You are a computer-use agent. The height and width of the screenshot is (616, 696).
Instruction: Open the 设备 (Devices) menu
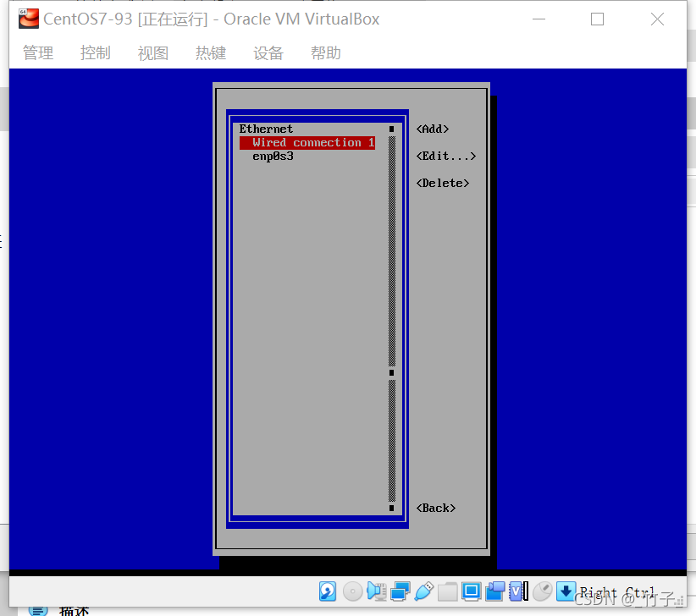tap(268, 52)
